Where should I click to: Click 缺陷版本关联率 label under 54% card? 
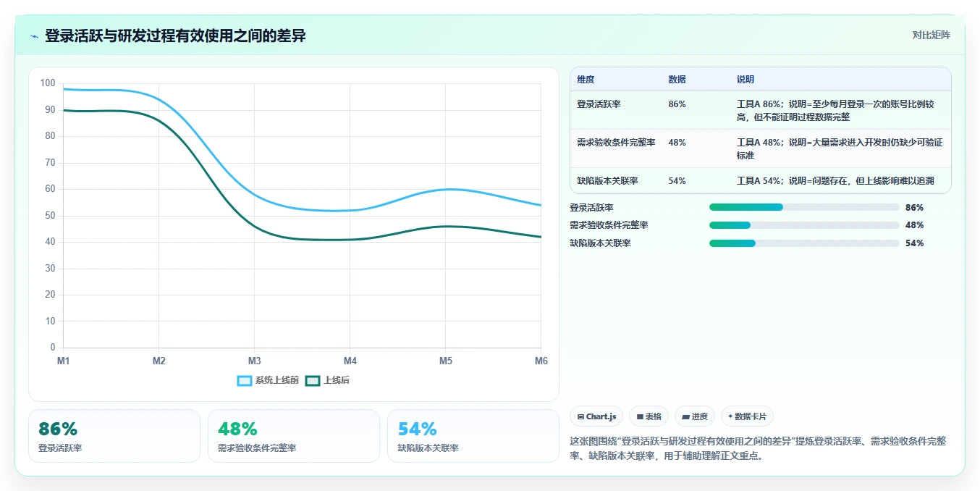point(428,448)
